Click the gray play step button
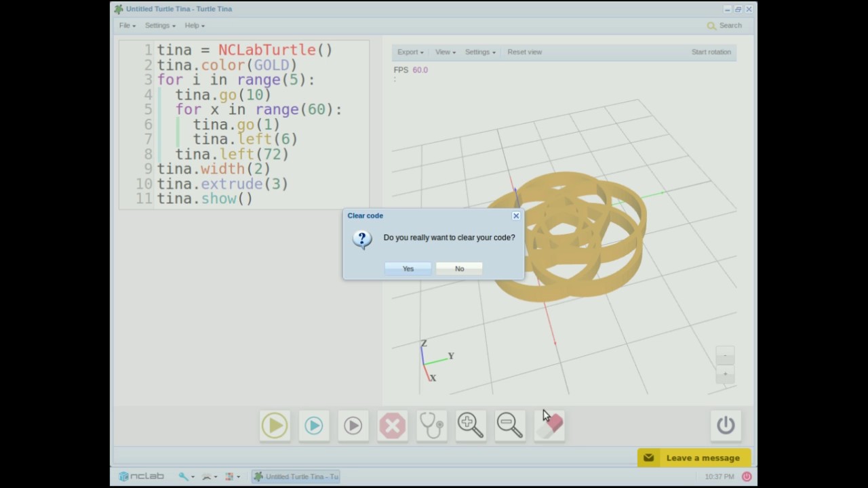The height and width of the screenshot is (488, 868). [353, 426]
